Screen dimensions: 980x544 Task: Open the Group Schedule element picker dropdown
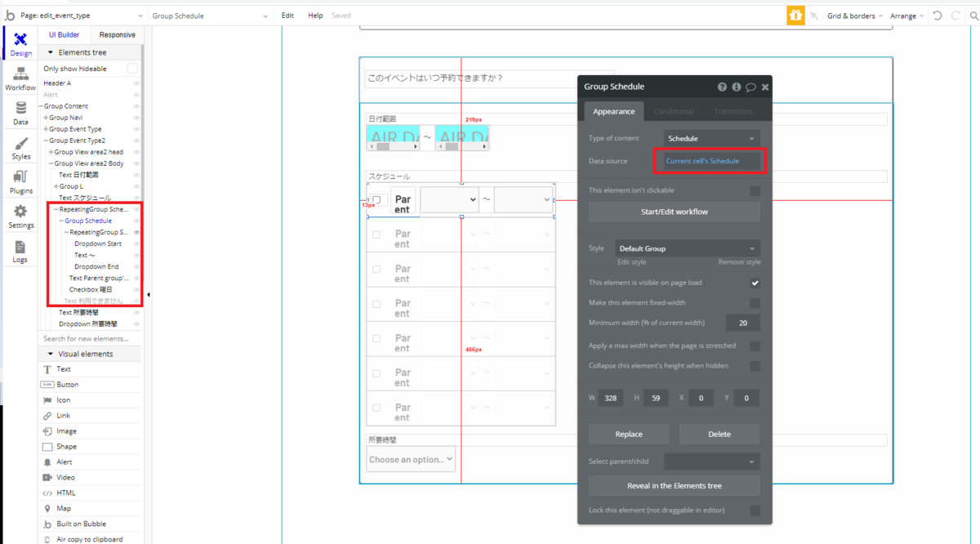(x=210, y=16)
